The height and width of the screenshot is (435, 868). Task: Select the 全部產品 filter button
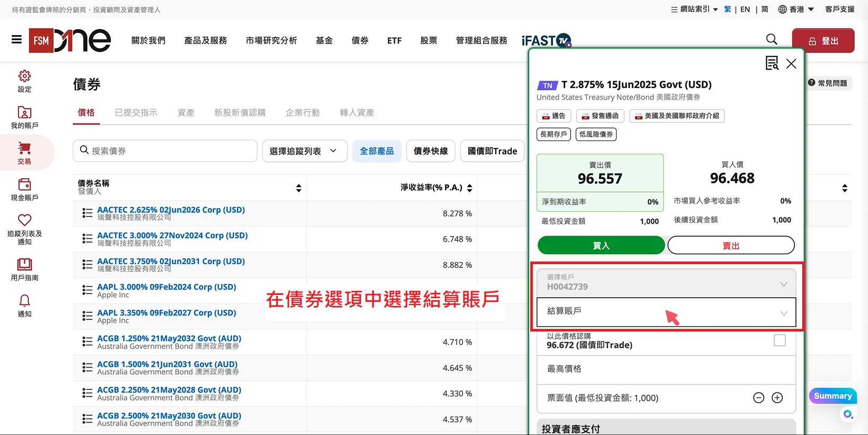pos(377,151)
